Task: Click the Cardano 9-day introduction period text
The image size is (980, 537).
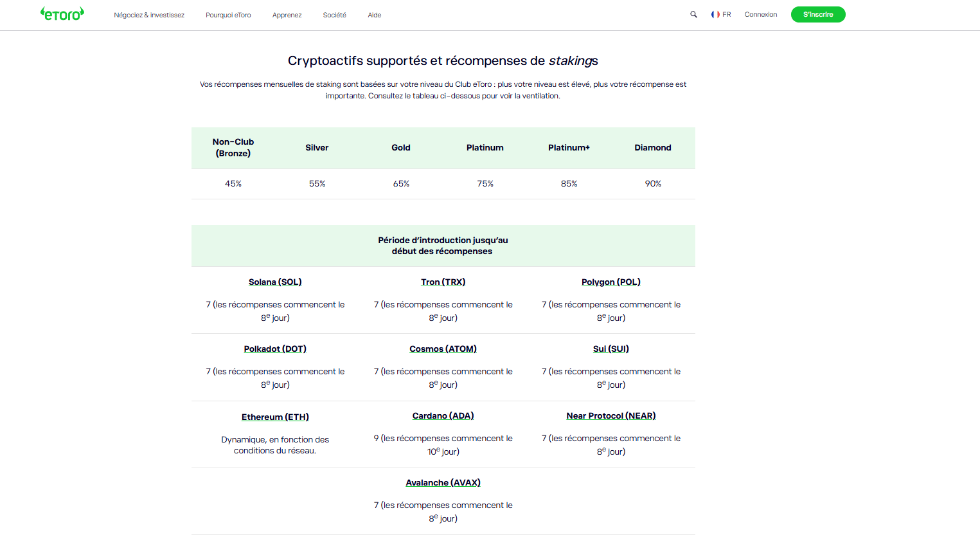Action: pos(443,445)
